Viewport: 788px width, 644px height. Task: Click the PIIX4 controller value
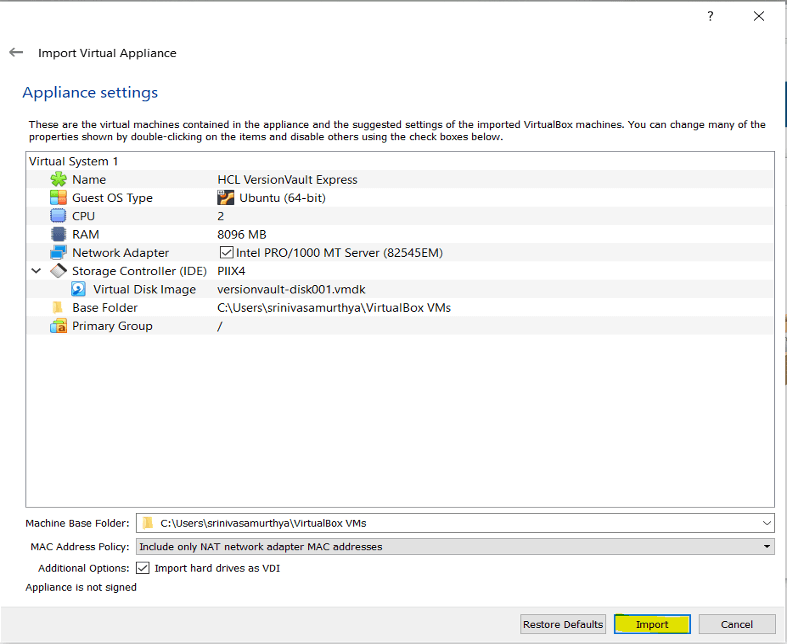point(231,271)
